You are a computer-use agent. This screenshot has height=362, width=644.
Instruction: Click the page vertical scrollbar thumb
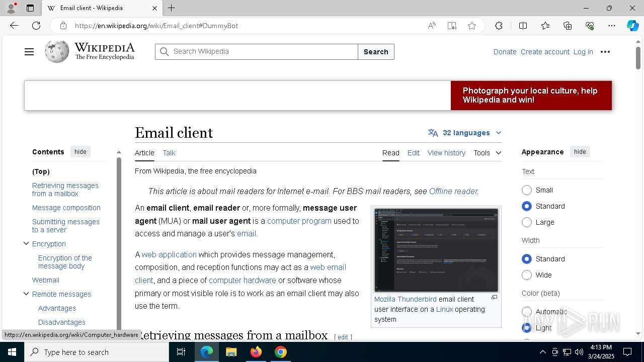pyautogui.click(x=638, y=57)
